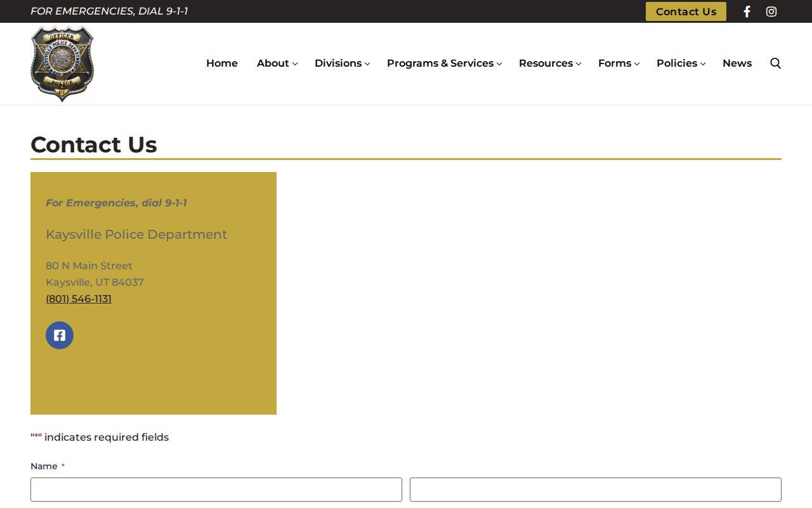Click the "Contact Us" page heading
Image resolution: width=812 pixels, height=508 pixels.
(94, 145)
